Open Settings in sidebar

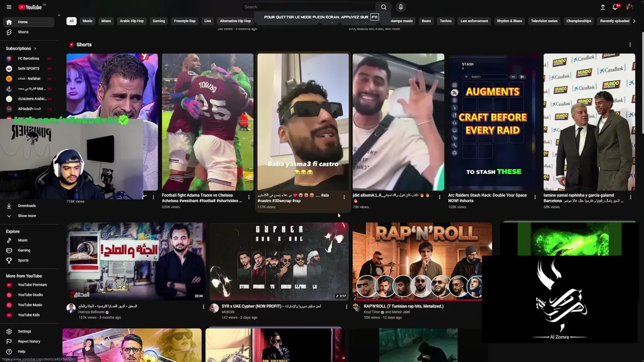tap(28, 331)
